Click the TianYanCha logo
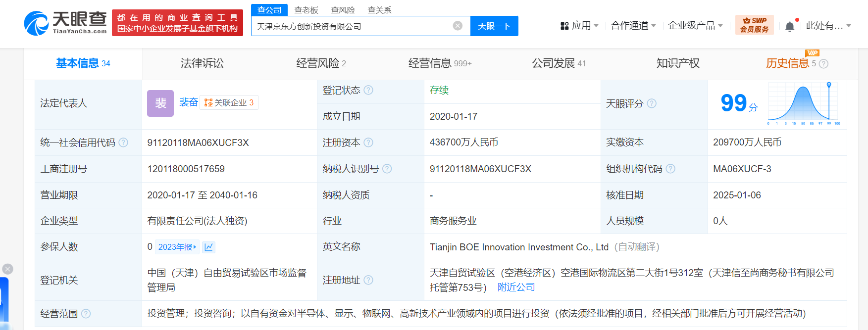Screen dimensions: 868x330 pyautogui.click(x=65, y=23)
